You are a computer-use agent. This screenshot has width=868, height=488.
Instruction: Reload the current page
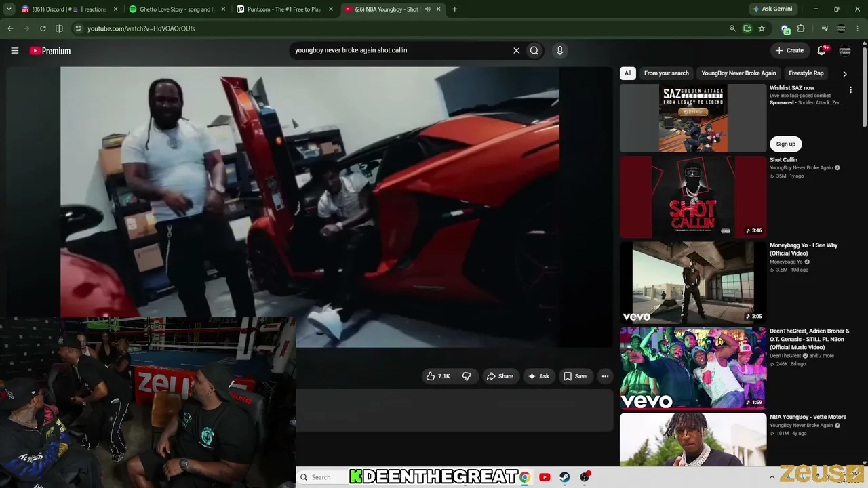[43, 28]
